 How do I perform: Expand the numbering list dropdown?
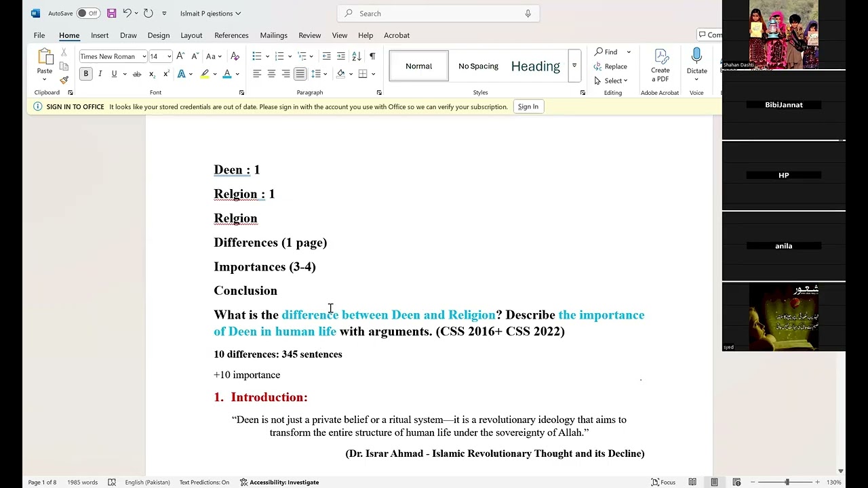click(290, 56)
